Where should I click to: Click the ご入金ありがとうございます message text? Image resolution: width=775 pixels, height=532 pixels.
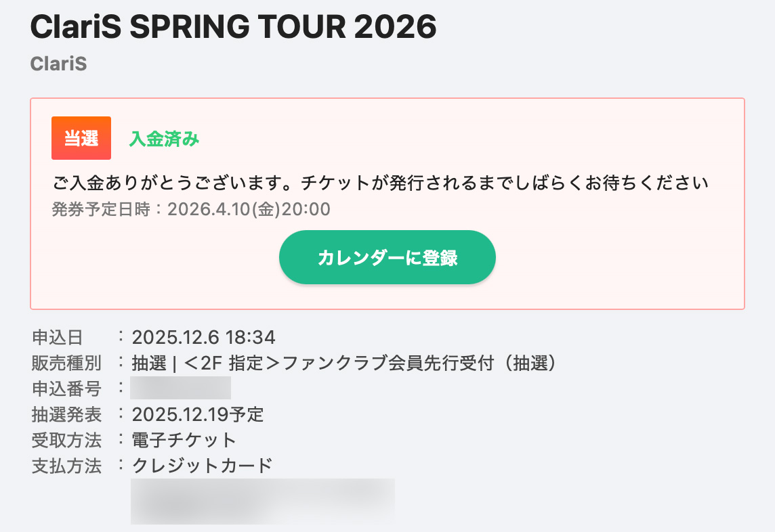(x=380, y=183)
